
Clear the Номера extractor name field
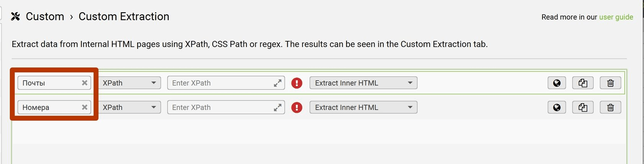tap(85, 107)
